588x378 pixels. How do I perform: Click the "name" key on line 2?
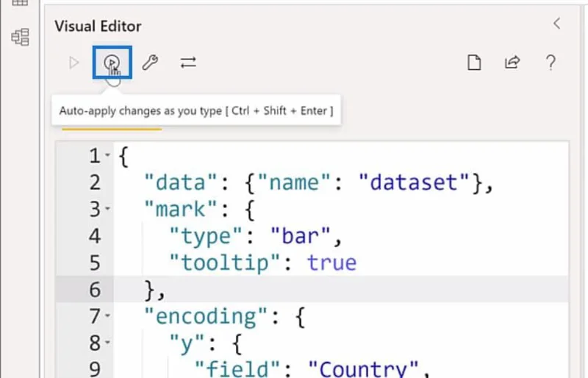point(295,182)
